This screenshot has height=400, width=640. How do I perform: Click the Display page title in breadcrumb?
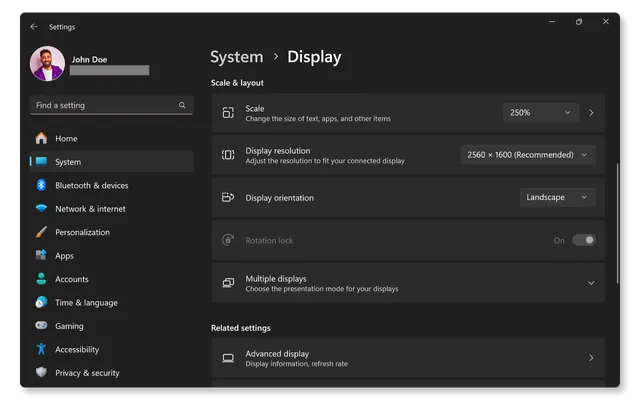[x=314, y=57]
